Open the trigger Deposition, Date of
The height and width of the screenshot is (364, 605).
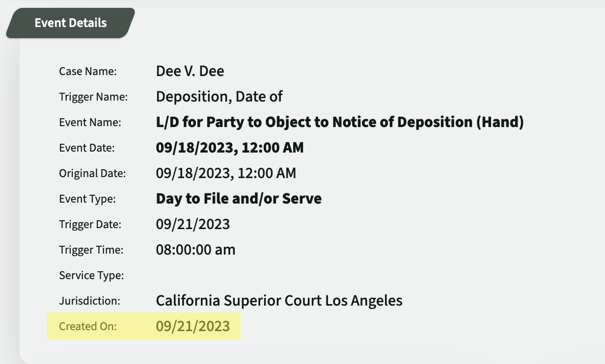point(219,96)
